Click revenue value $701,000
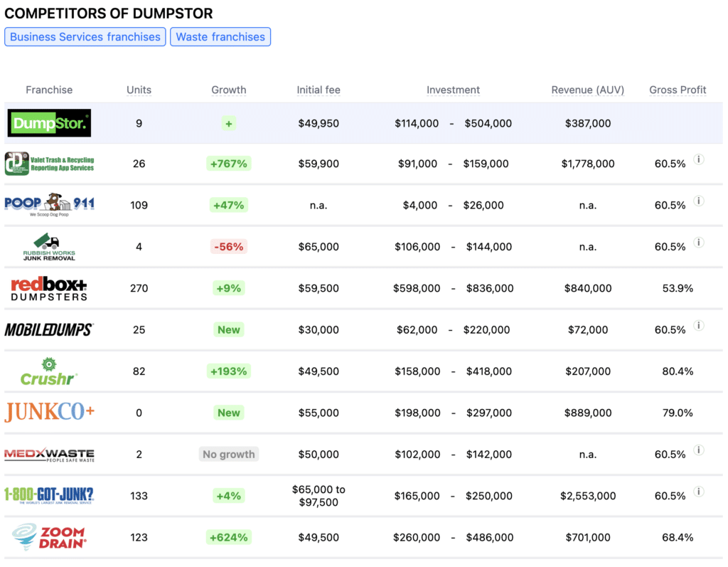The image size is (728, 567). 588,537
